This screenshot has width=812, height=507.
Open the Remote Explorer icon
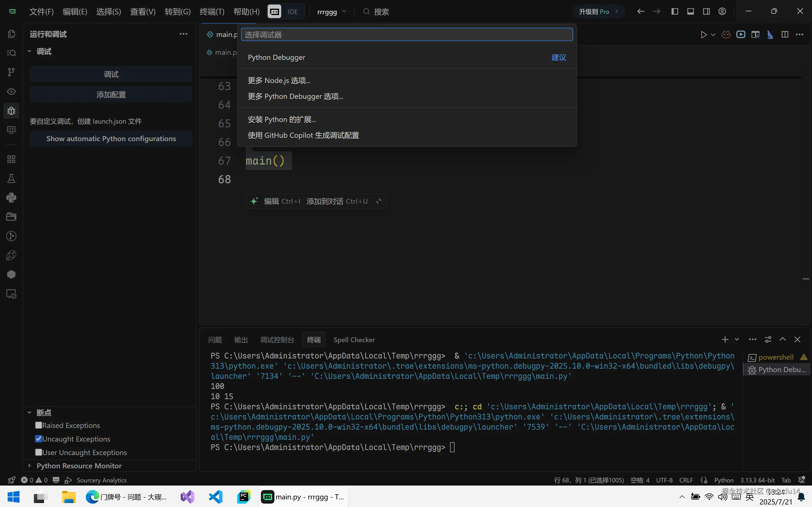(x=11, y=294)
